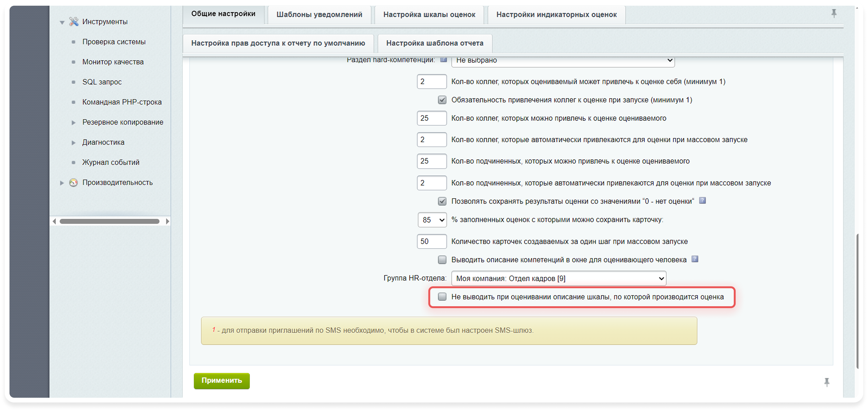This screenshot has width=868, height=411.
Task: Open SQL запрос in sidebar
Action: [102, 82]
